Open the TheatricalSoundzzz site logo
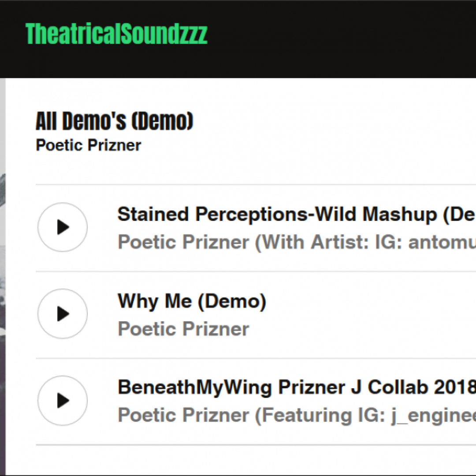Screen dimensions: 476x476 pyautogui.click(x=116, y=33)
